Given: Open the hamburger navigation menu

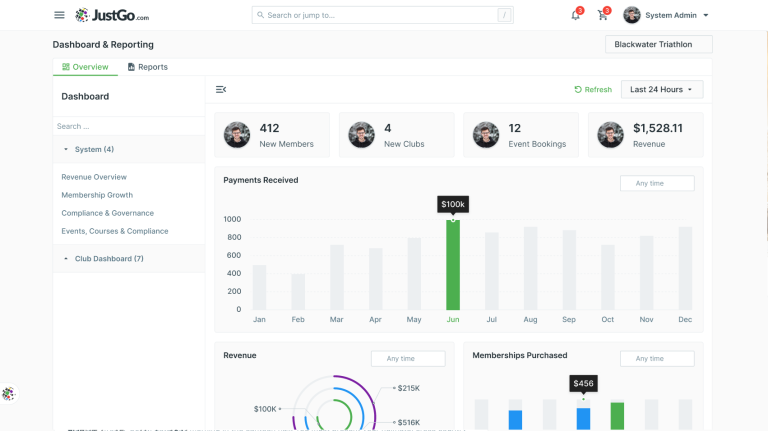Looking at the screenshot, I should [59, 15].
